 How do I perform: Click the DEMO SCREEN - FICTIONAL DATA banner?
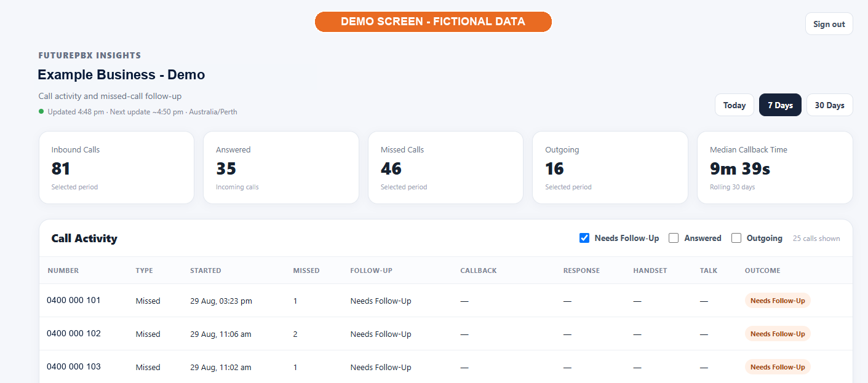[433, 22]
